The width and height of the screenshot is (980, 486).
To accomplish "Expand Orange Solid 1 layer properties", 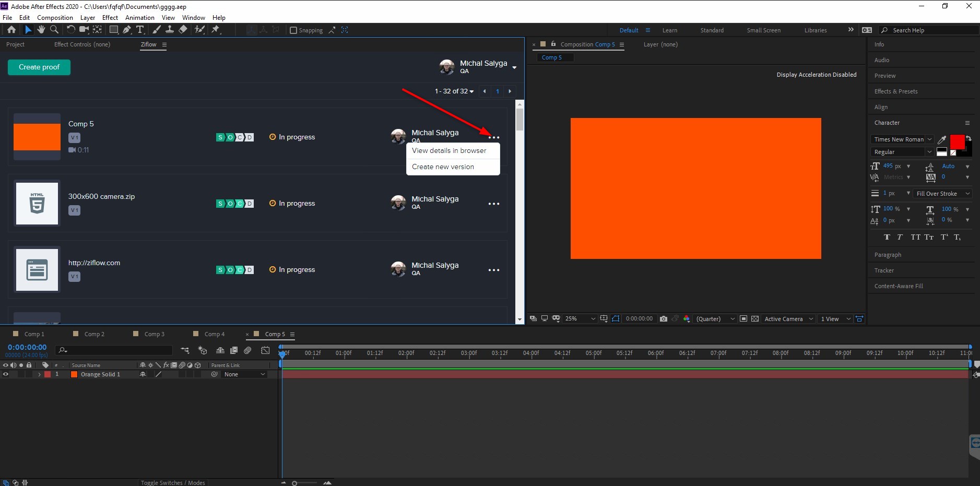I will coord(39,374).
